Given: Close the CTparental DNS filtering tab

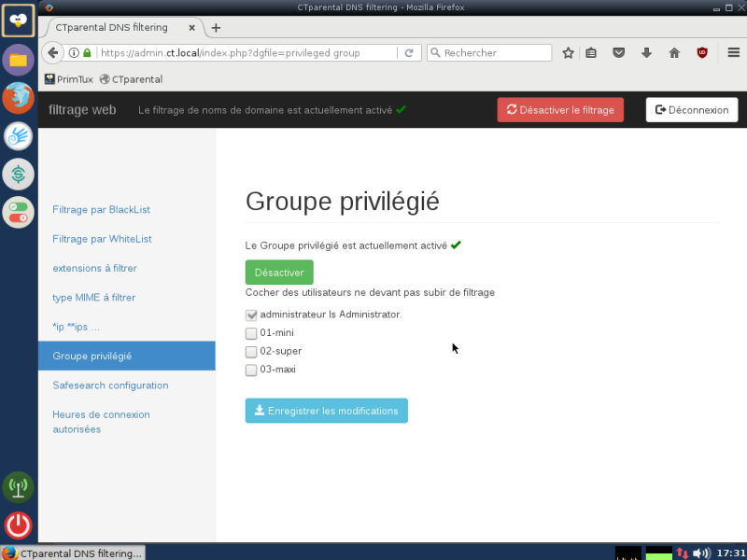Looking at the screenshot, I should [x=191, y=28].
